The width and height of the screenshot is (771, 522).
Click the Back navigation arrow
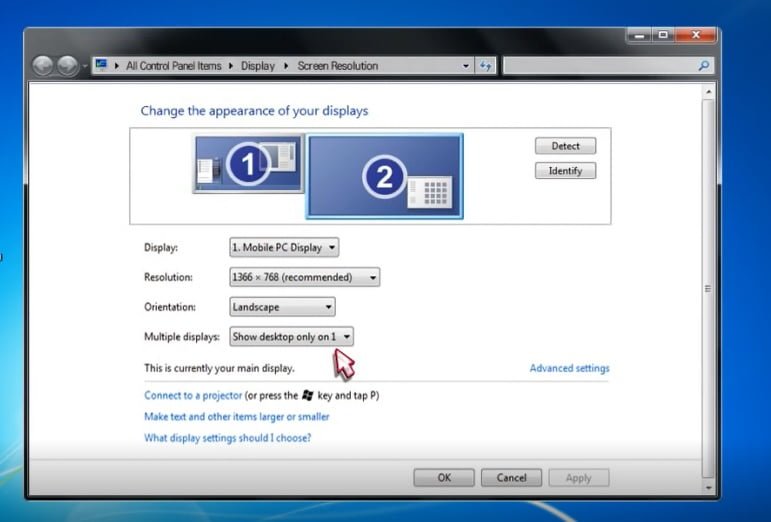pyautogui.click(x=44, y=66)
